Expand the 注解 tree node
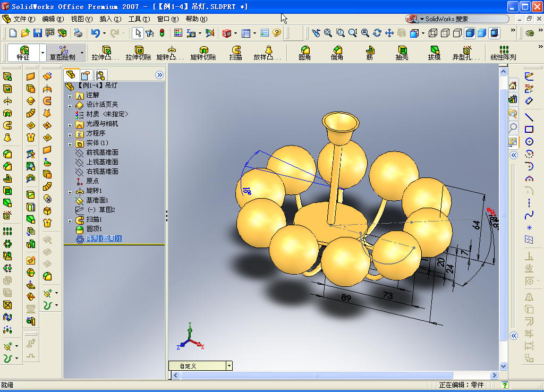The width and height of the screenshot is (544, 392). point(70,97)
